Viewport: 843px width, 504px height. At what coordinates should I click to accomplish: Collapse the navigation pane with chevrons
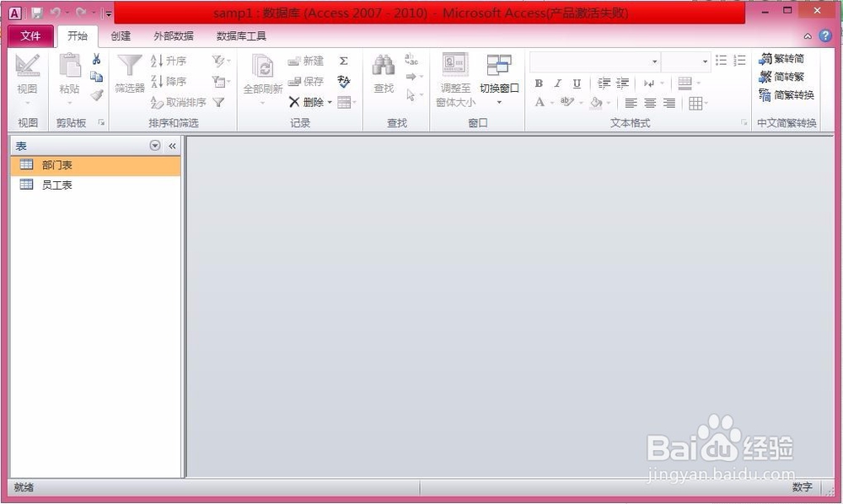tap(172, 146)
